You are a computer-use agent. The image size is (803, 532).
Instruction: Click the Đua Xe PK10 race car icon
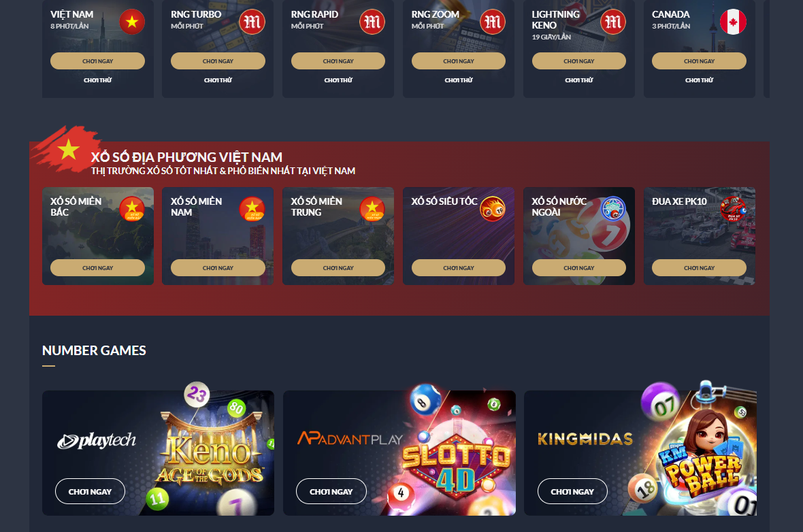(734, 209)
